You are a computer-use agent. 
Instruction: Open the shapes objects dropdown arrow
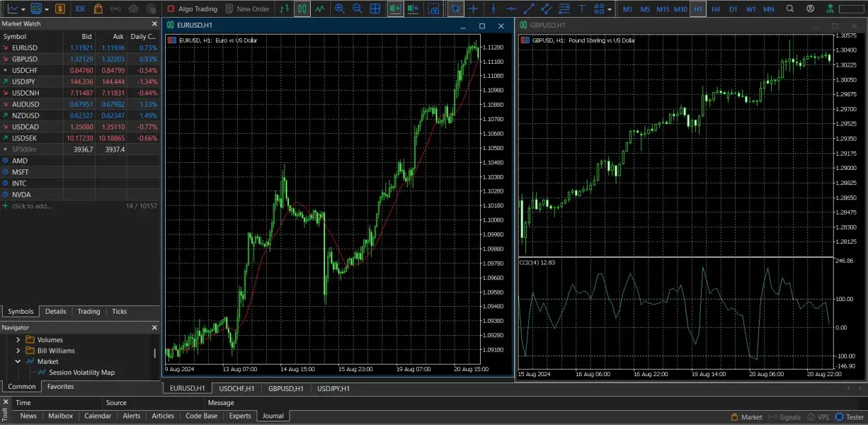tap(610, 10)
